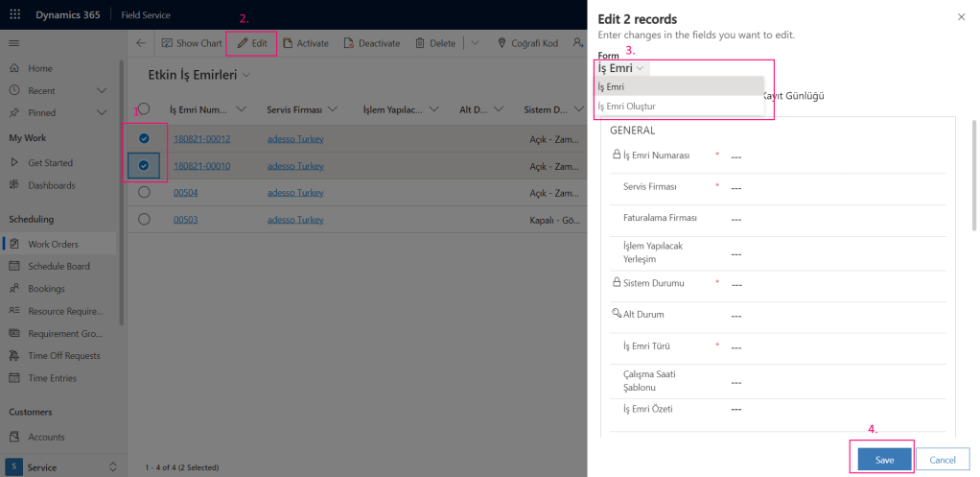Viewport: 980px width, 477px height.
Task: Open the Etkin İş Emirleri view selector
Action: point(198,75)
